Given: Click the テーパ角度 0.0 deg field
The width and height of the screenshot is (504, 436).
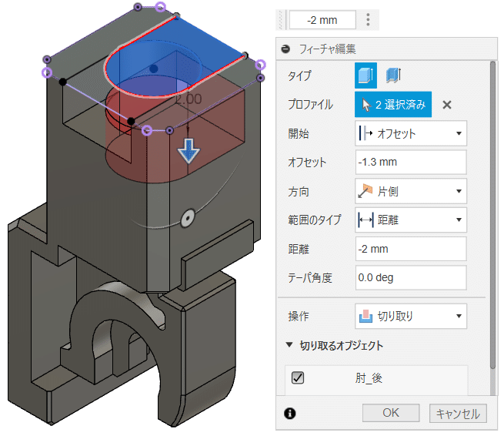Looking at the screenshot, I should 411,277.
